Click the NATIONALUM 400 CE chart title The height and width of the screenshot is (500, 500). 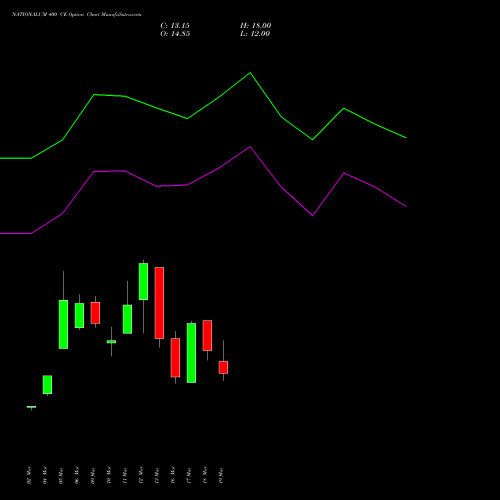point(77,15)
